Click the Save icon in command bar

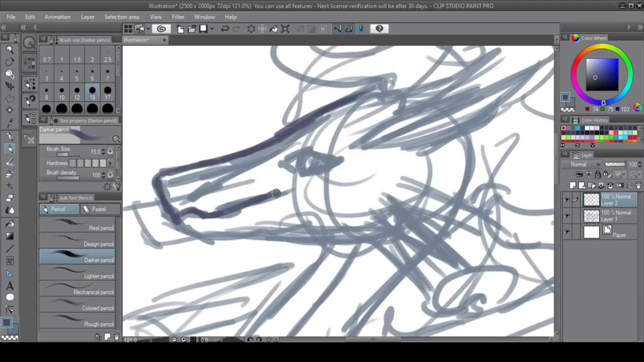(x=203, y=29)
